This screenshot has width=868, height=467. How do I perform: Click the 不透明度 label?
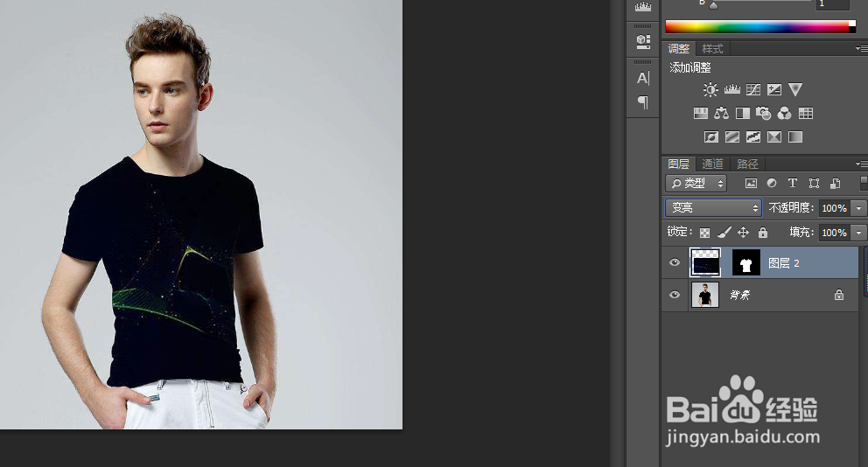coord(791,207)
